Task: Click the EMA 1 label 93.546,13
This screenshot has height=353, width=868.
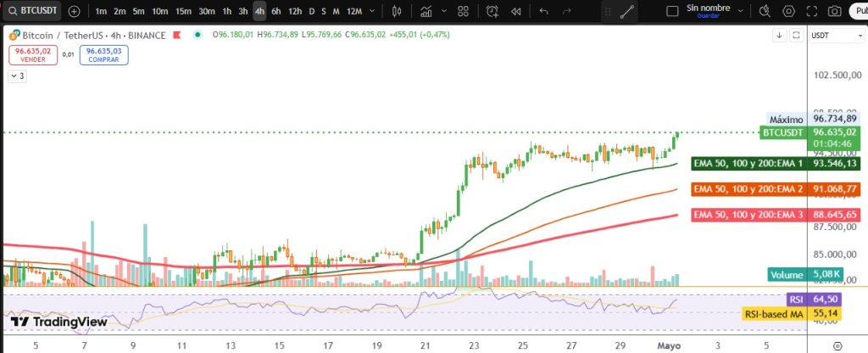Action: [x=776, y=164]
